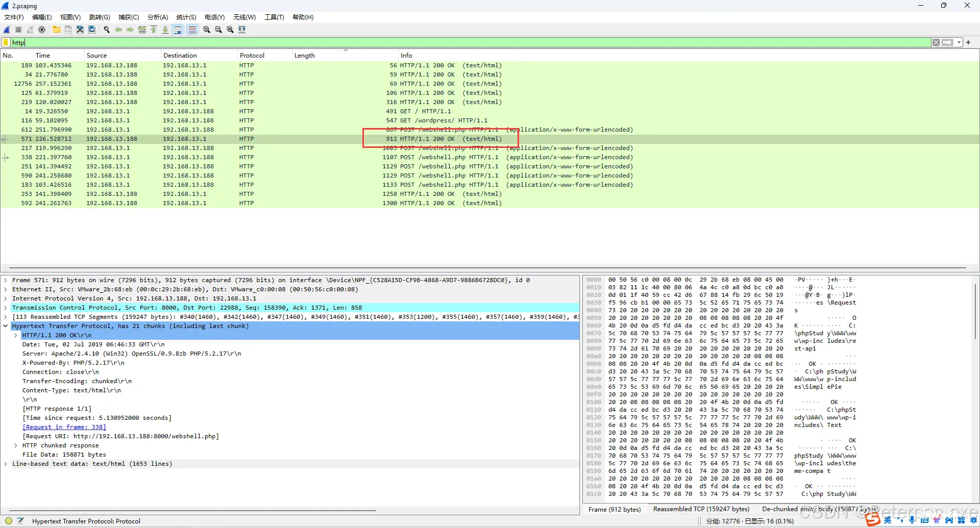Open the 编辑(E) menu

42,17
